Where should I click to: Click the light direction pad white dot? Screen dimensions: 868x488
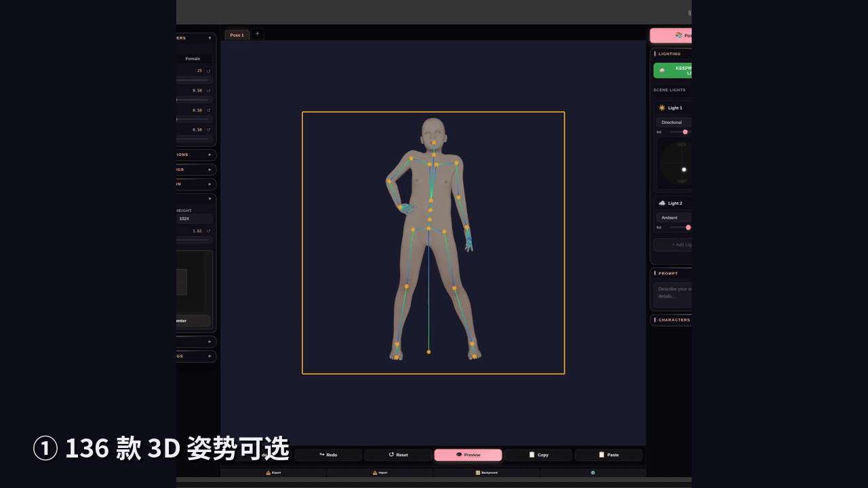[684, 169]
